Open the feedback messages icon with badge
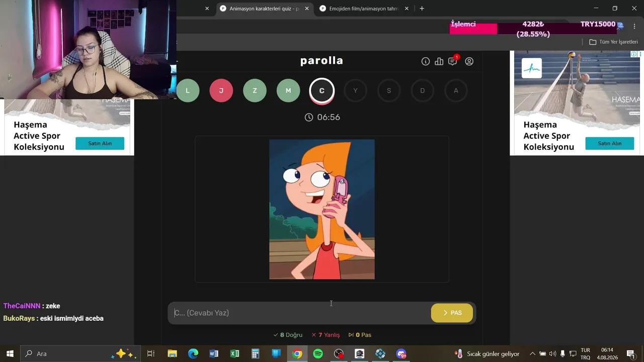Viewport: 644px width, 362px height. [453, 61]
